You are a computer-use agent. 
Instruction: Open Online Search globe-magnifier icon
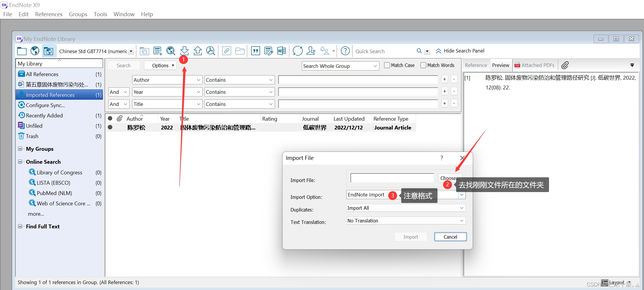(x=171, y=51)
